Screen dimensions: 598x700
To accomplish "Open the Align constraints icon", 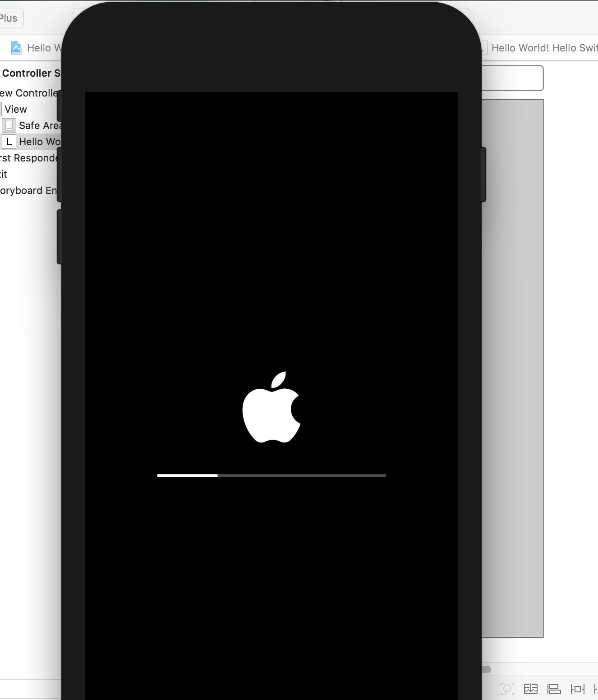I will 555,689.
